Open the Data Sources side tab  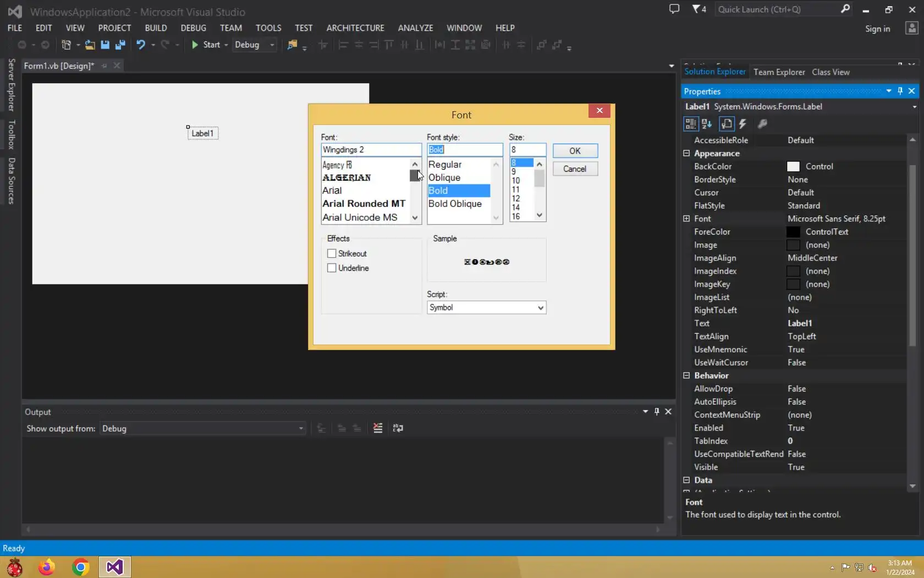click(x=11, y=181)
